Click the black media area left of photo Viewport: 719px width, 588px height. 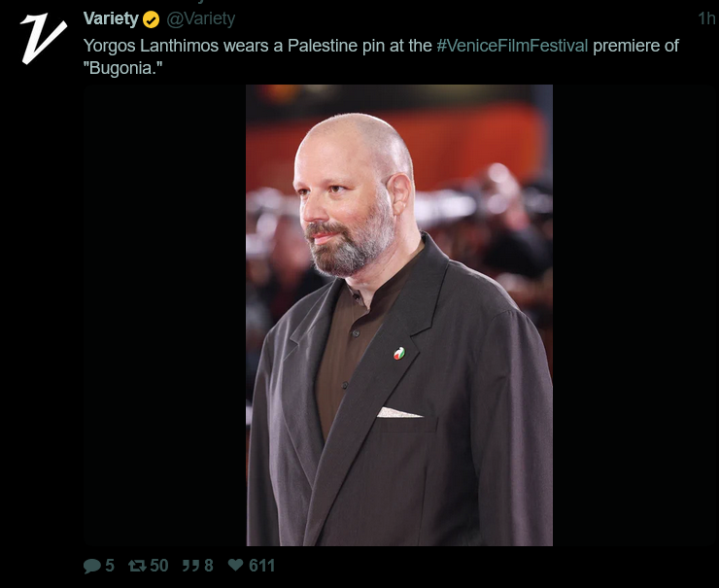pyautogui.click(x=164, y=315)
